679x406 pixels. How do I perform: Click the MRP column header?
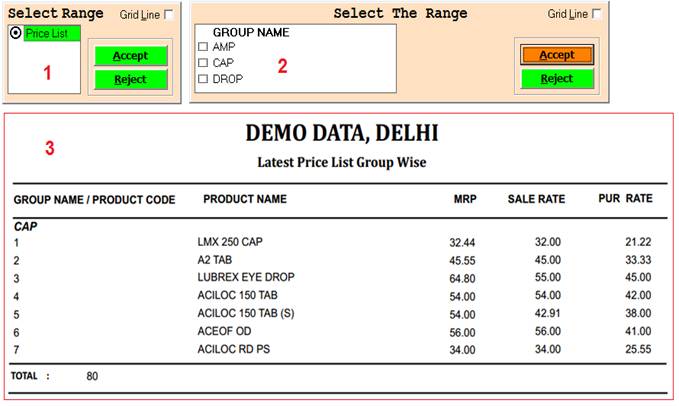click(x=465, y=200)
